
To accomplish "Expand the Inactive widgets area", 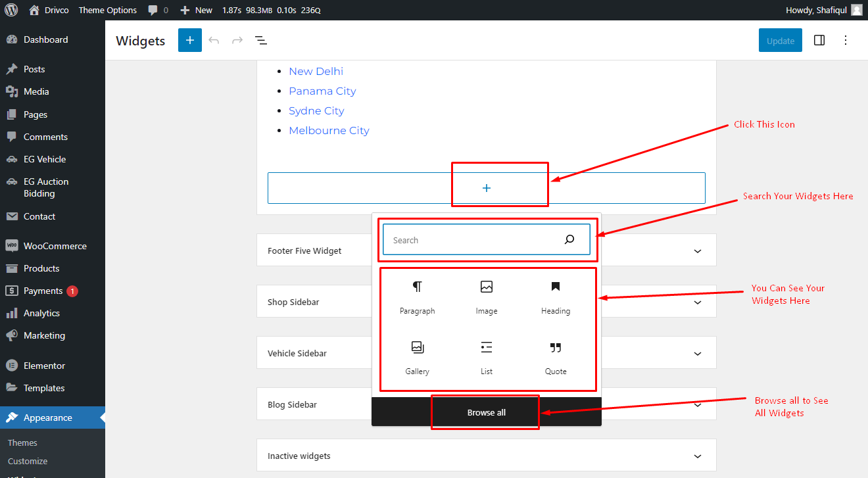I will pos(486,456).
